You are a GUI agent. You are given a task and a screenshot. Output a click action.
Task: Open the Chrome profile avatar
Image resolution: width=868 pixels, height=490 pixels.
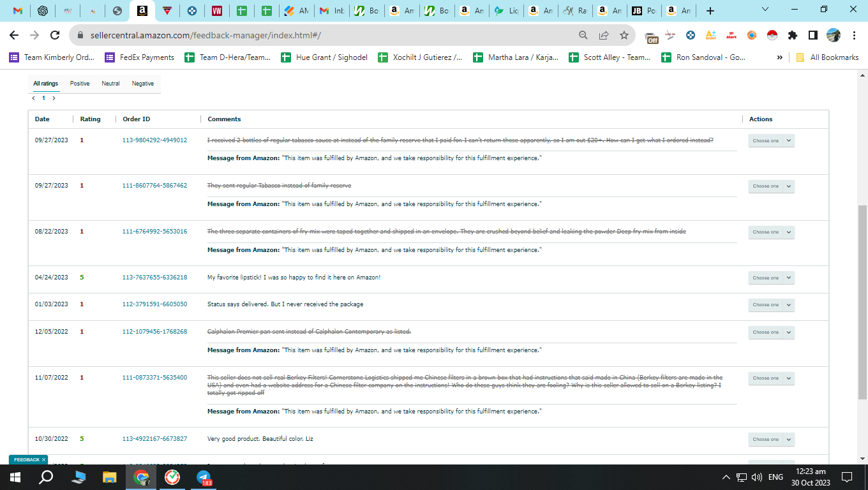pyautogui.click(x=834, y=35)
